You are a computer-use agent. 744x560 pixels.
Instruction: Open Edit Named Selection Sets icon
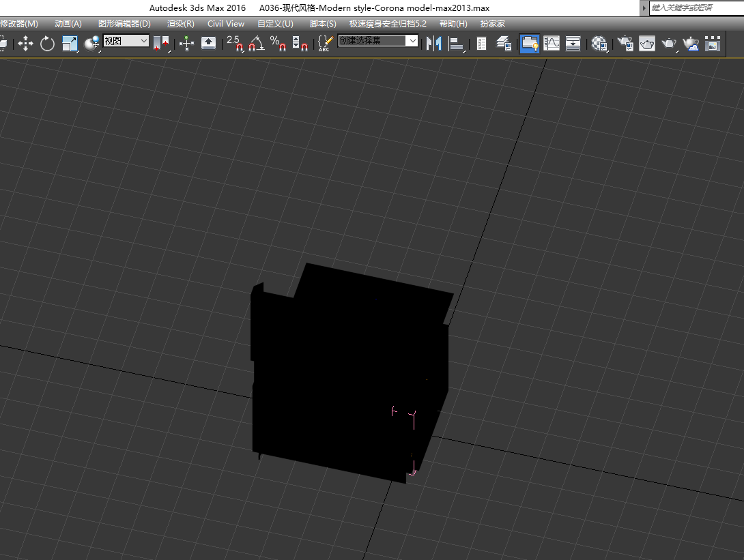tap(326, 44)
